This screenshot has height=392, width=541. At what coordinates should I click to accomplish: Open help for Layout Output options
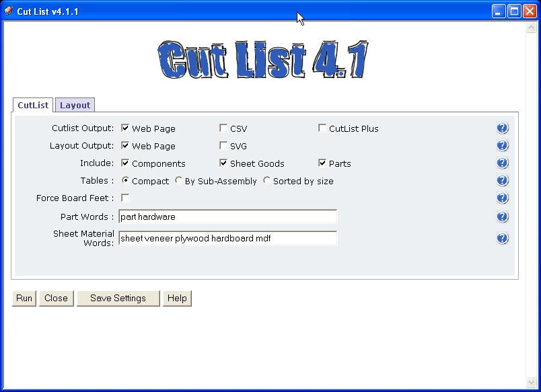pyautogui.click(x=503, y=145)
